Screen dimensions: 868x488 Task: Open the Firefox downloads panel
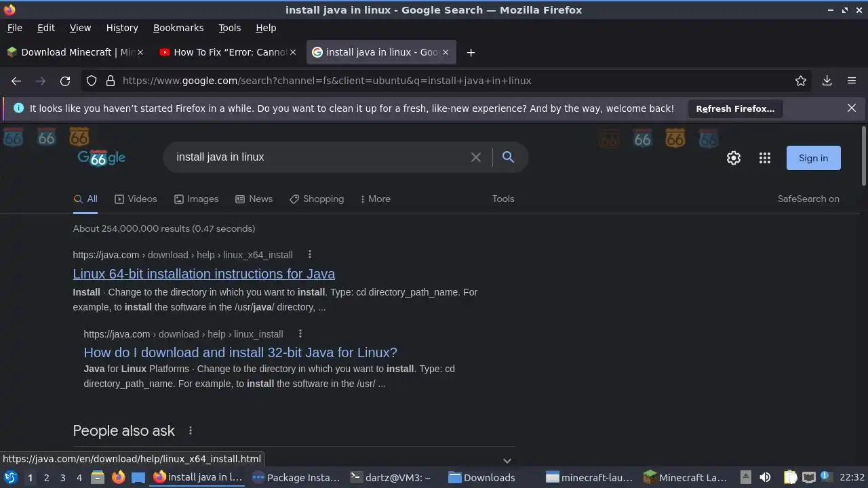coord(827,81)
